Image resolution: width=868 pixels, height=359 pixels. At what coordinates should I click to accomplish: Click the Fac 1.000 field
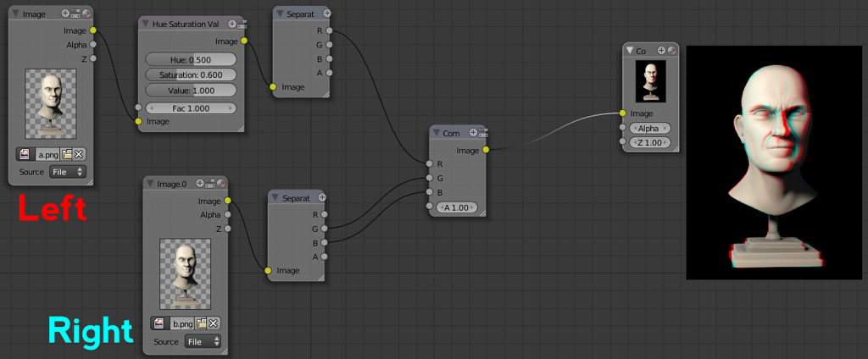[x=191, y=108]
